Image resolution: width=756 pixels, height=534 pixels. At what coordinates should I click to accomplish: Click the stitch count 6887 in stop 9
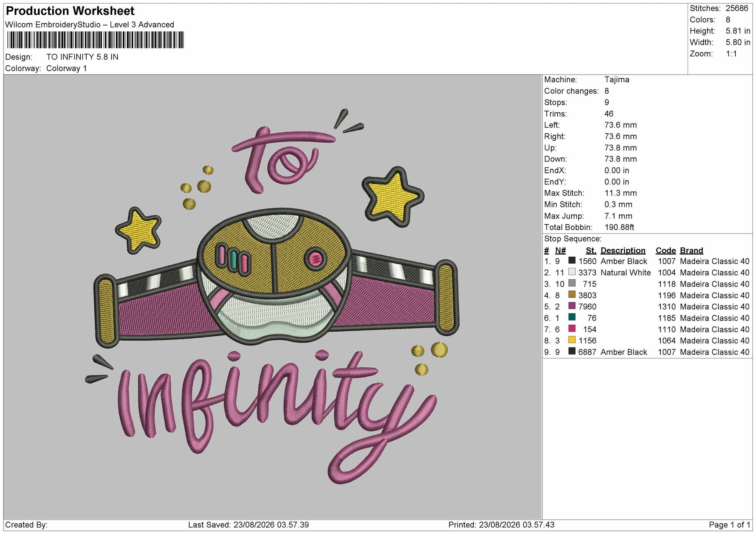point(587,352)
